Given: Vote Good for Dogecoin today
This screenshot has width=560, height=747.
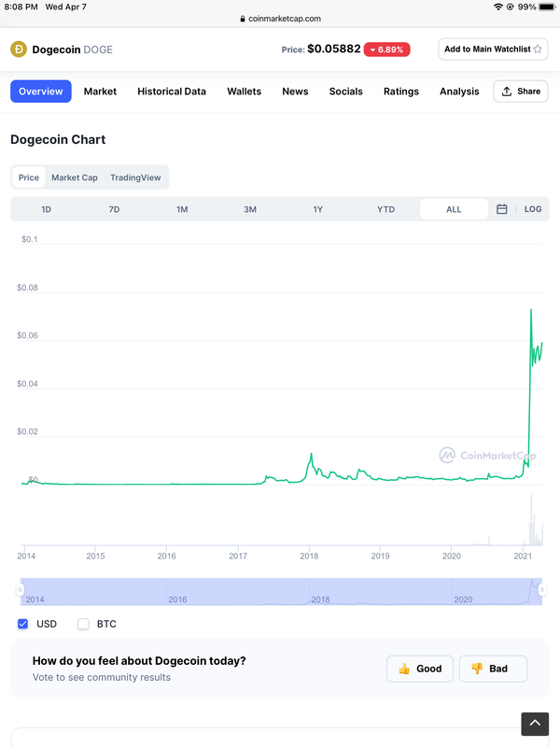Looking at the screenshot, I should (x=420, y=669).
